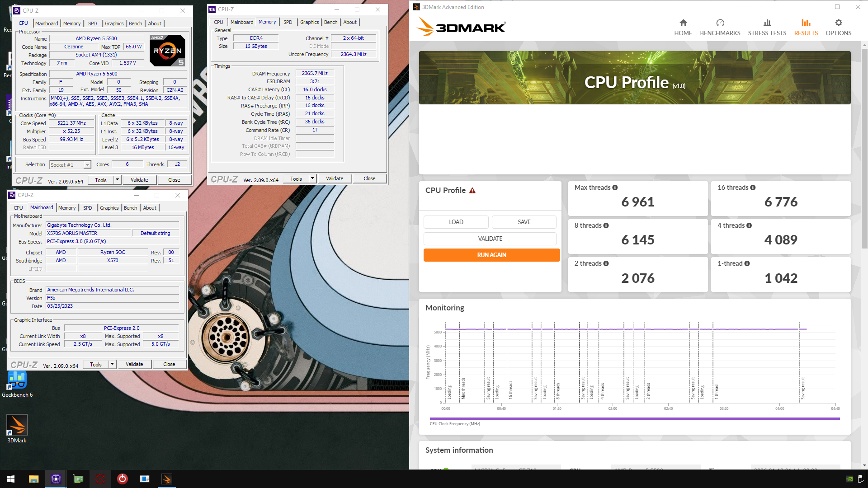Open the 3DMark OPTIONS gear
The width and height of the screenshot is (868, 488).
(838, 28)
